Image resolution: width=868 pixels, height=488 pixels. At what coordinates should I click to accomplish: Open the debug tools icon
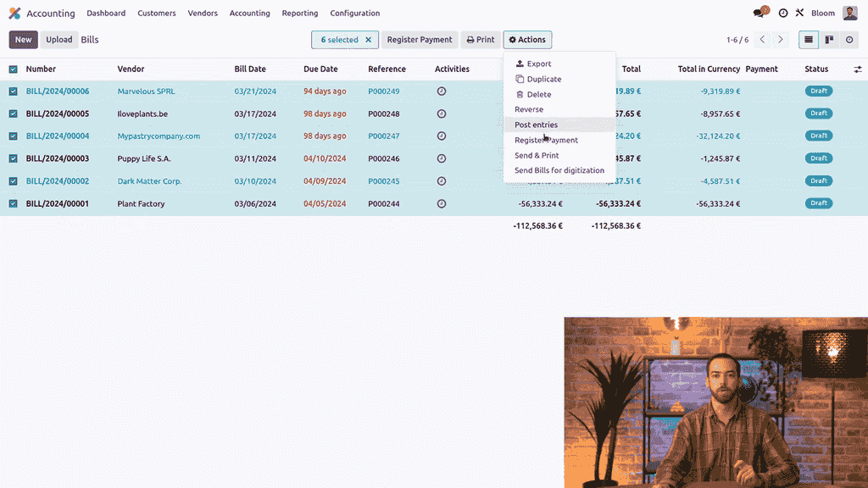pyautogui.click(x=799, y=14)
